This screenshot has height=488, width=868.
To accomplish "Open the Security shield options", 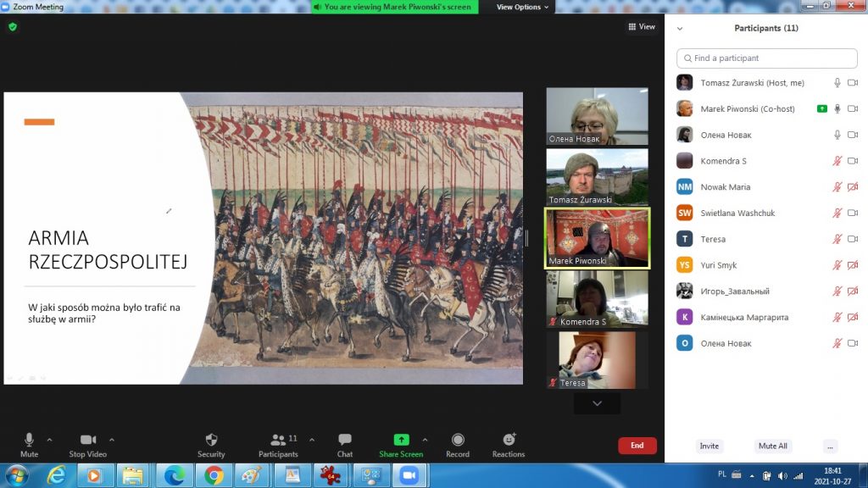I will (x=211, y=445).
